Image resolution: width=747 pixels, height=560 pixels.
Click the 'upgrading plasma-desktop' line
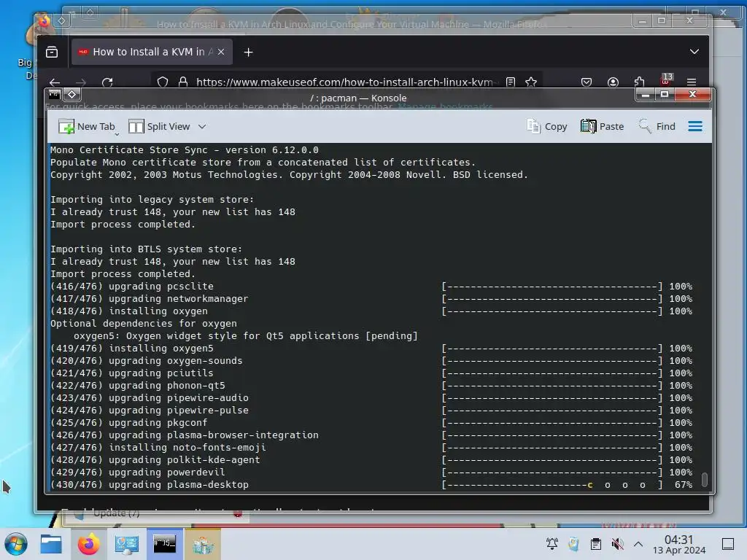tap(150, 485)
